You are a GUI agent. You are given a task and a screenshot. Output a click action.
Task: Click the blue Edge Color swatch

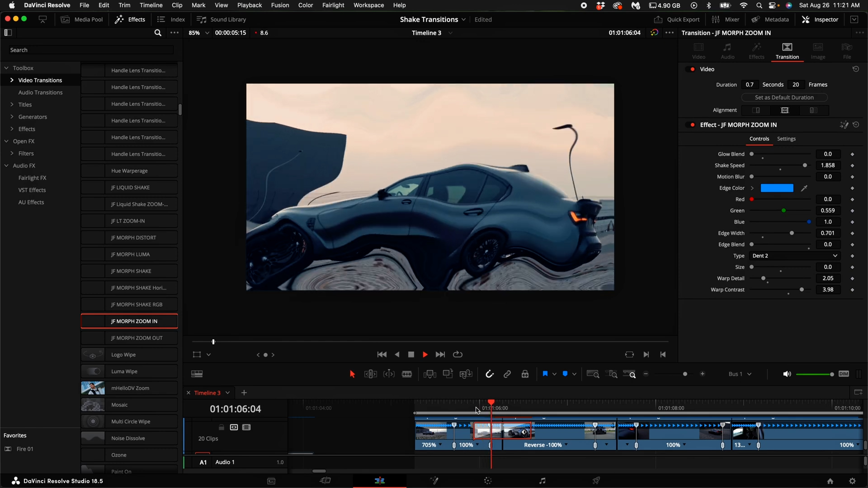[777, 188]
